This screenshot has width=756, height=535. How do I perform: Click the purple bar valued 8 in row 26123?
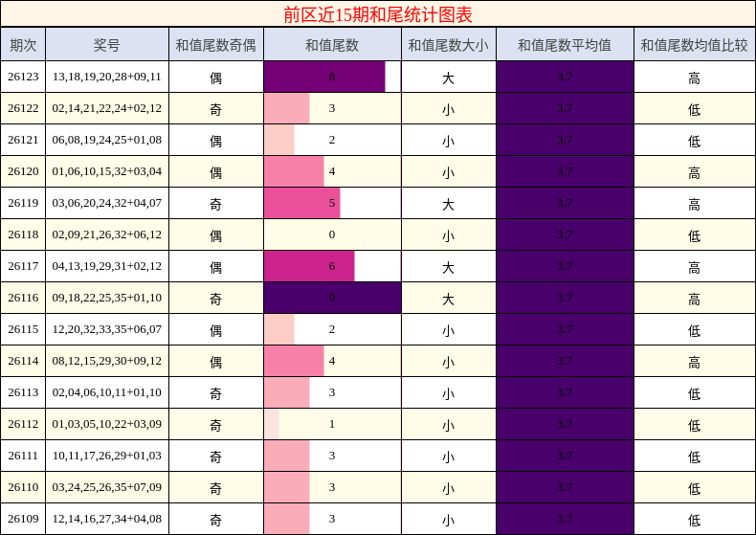[x=324, y=77]
